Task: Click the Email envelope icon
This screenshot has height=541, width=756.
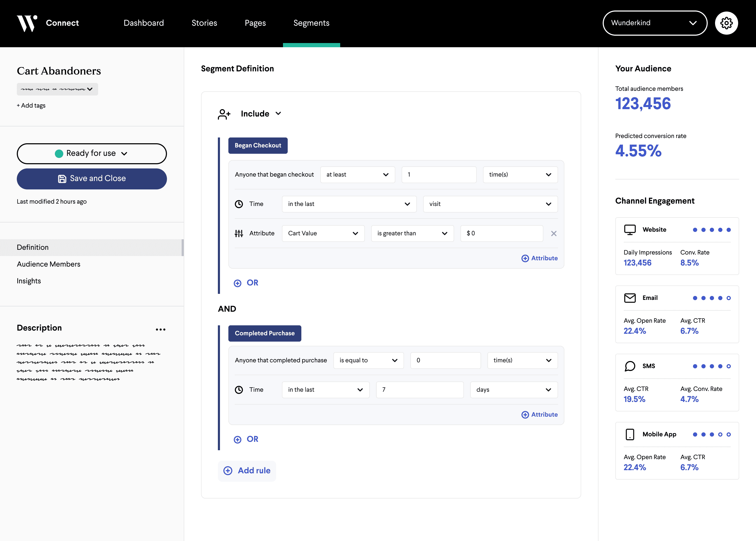Action: click(x=630, y=298)
